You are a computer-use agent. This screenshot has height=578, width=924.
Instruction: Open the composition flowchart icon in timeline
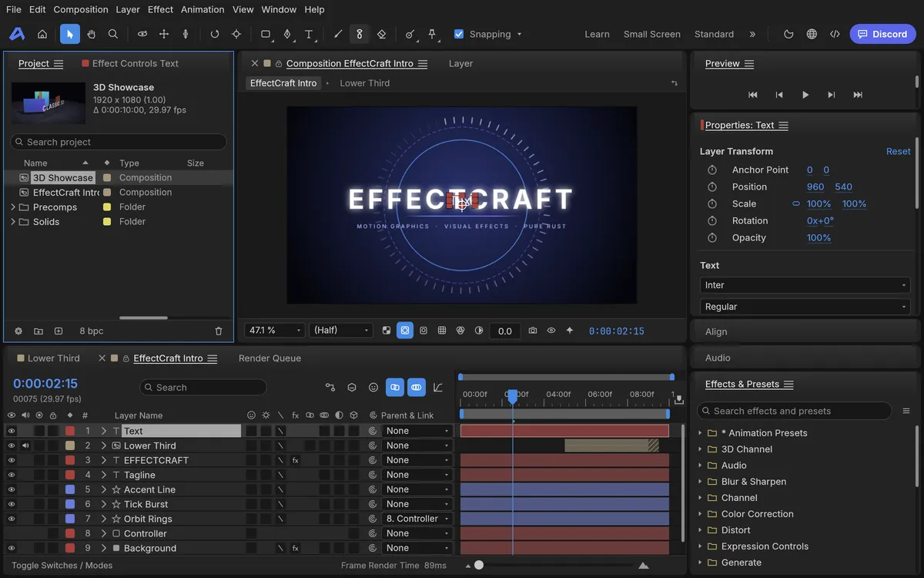pyautogui.click(x=330, y=388)
